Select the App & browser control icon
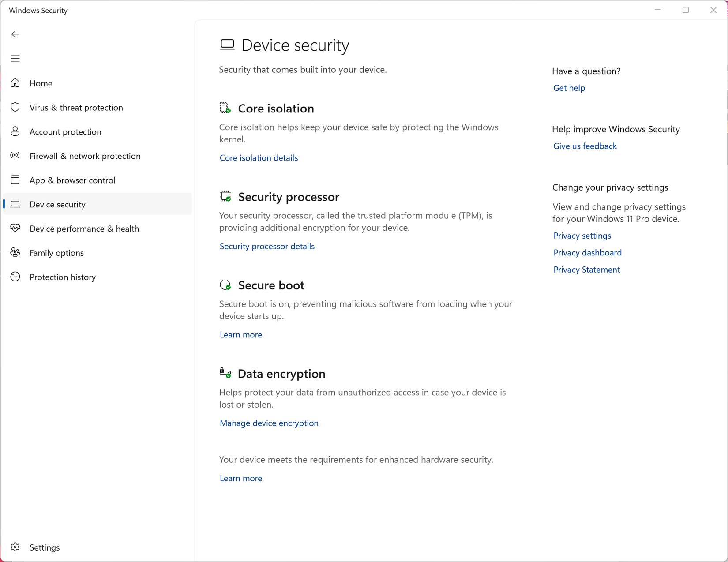 [15, 180]
